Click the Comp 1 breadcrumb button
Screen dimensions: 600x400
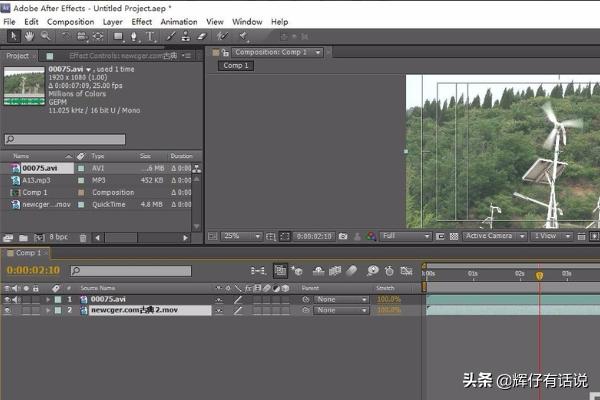coord(236,66)
